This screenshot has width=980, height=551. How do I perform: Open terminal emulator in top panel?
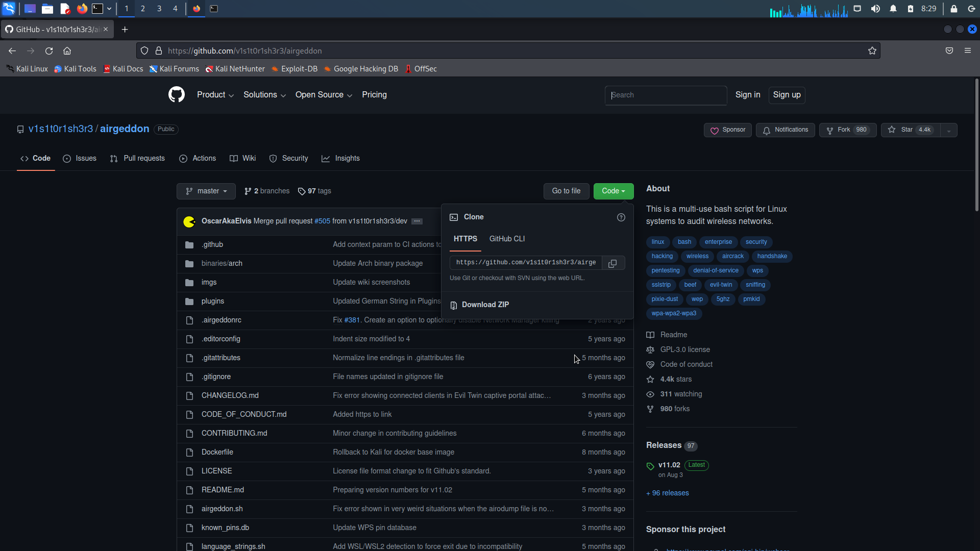point(97,8)
